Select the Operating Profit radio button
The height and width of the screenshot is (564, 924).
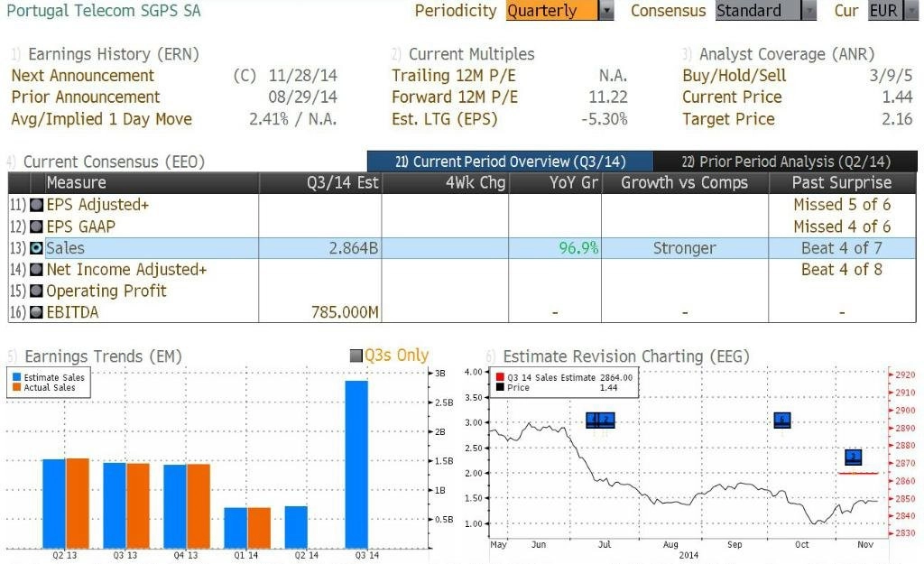click(36, 291)
